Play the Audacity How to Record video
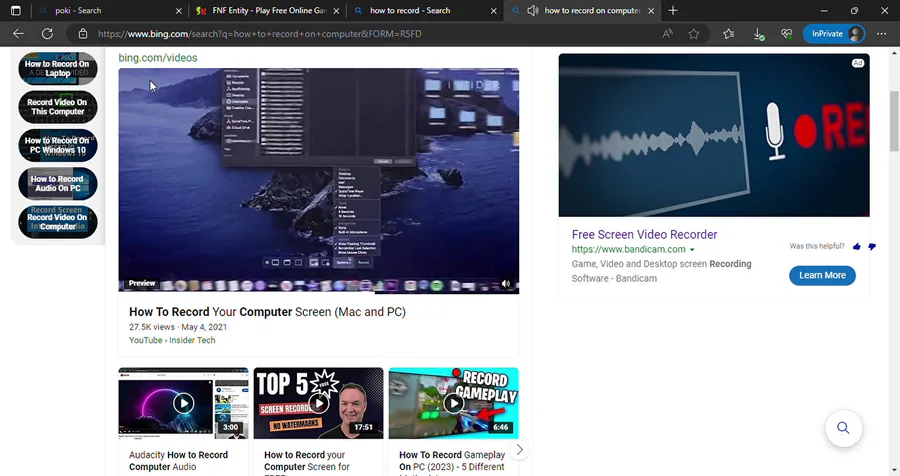The height and width of the screenshot is (476, 900). 183,403
